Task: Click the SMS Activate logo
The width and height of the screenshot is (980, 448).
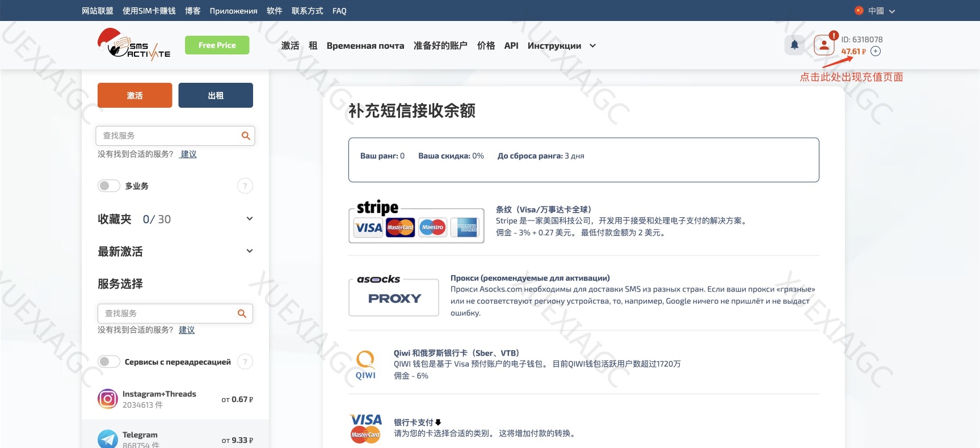Action: point(134,45)
